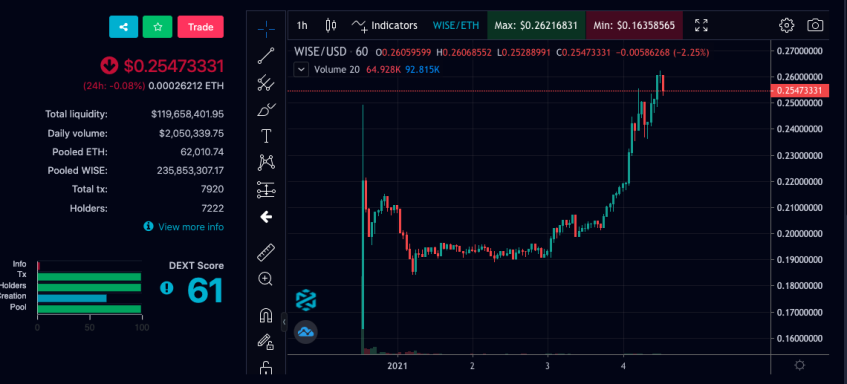Click the DEXTools logo on chart
Image resolution: width=847 pixels, height=384 pixels.
(x=306, y=300)
